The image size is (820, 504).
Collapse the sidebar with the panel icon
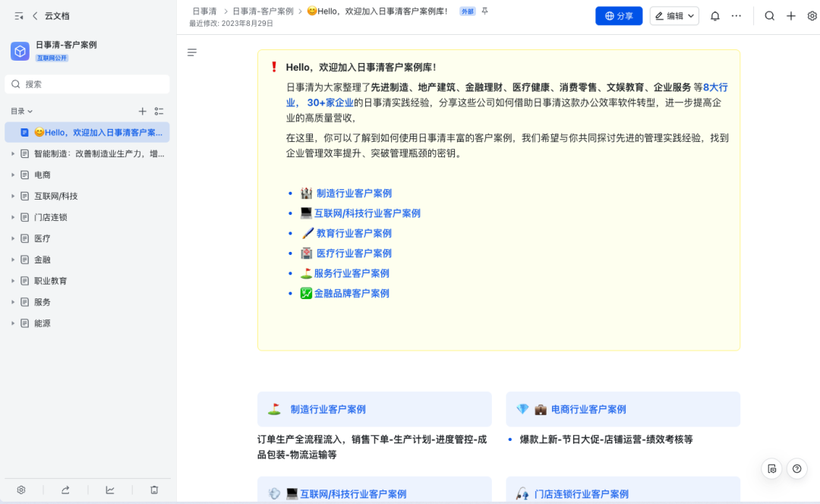click(x=19, y=15)
